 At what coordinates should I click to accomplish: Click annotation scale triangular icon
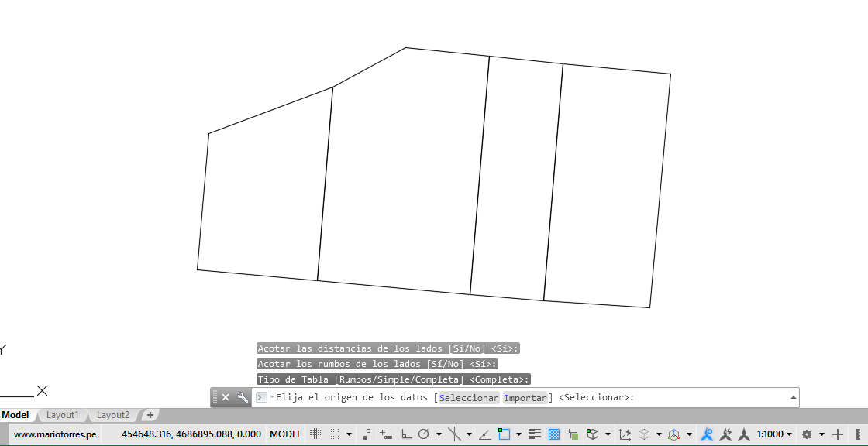(745, 434)
